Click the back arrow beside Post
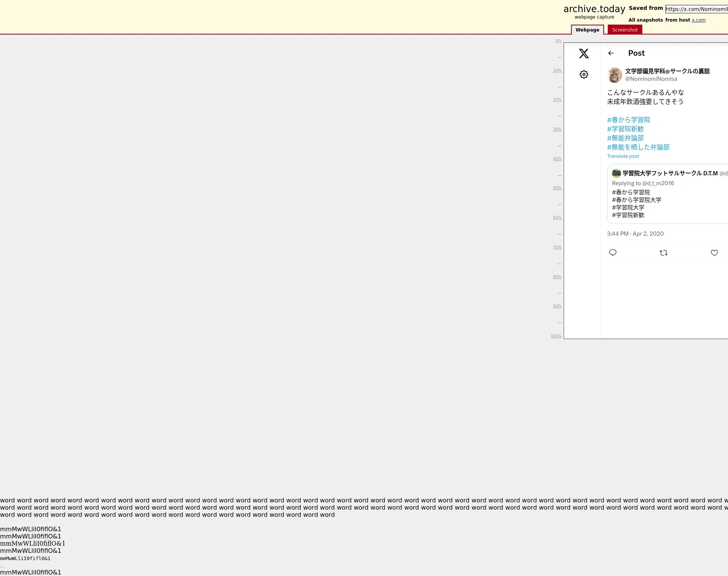728x576 pixels. pos(611,53)
